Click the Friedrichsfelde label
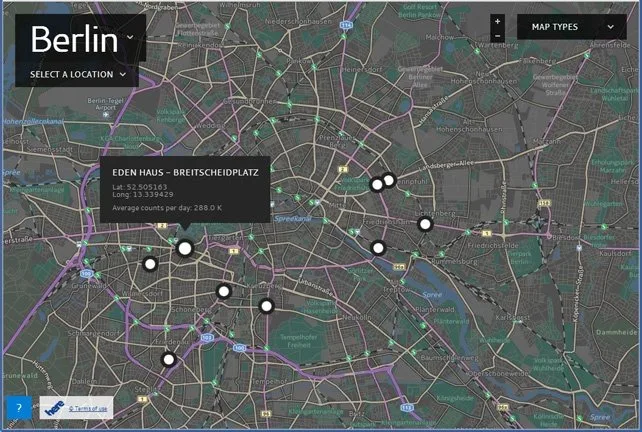 point(493,245)
